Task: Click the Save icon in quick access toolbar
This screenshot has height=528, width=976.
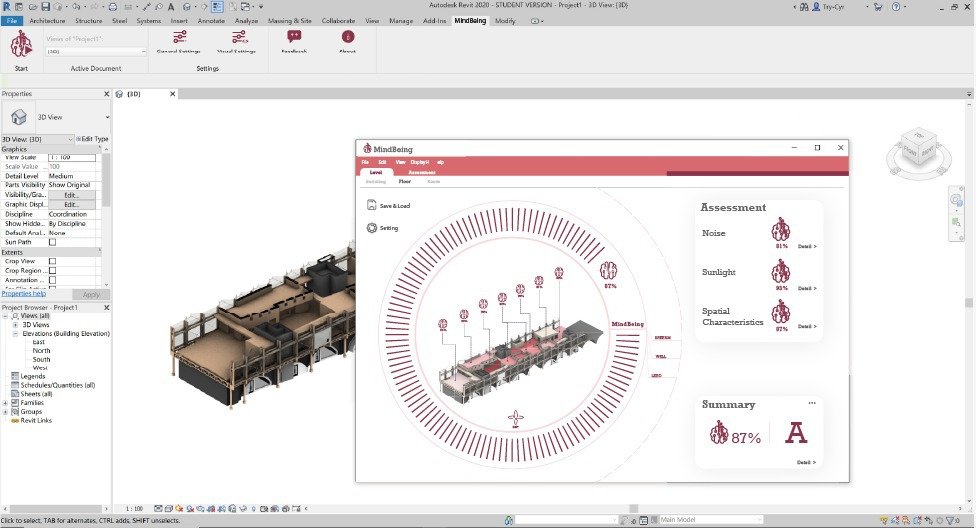Action: [x=45, y=7]
